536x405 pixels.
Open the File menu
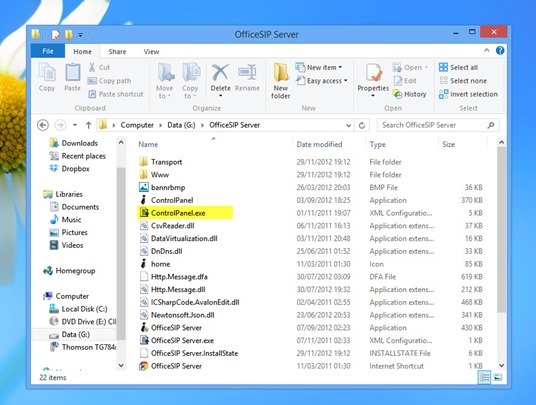[x=48, y=51]
